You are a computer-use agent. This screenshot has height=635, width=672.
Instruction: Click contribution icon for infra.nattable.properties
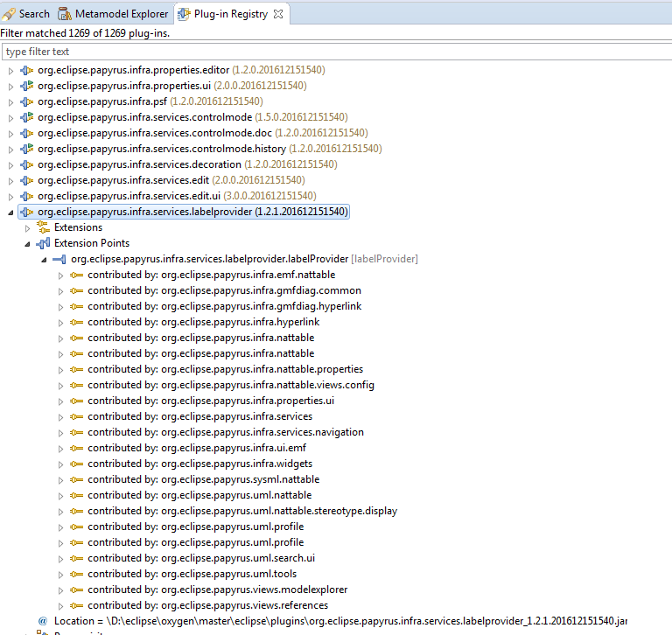[77, 369]
